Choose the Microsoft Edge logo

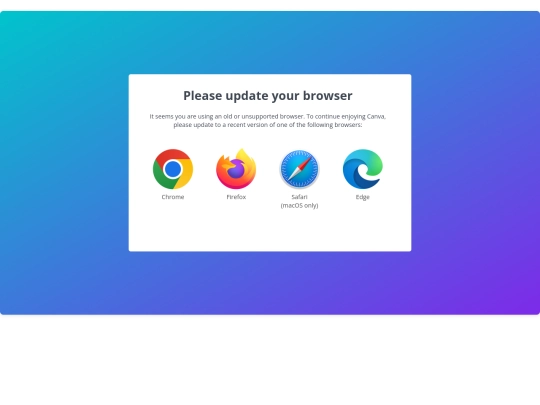(x=363, y=169)
